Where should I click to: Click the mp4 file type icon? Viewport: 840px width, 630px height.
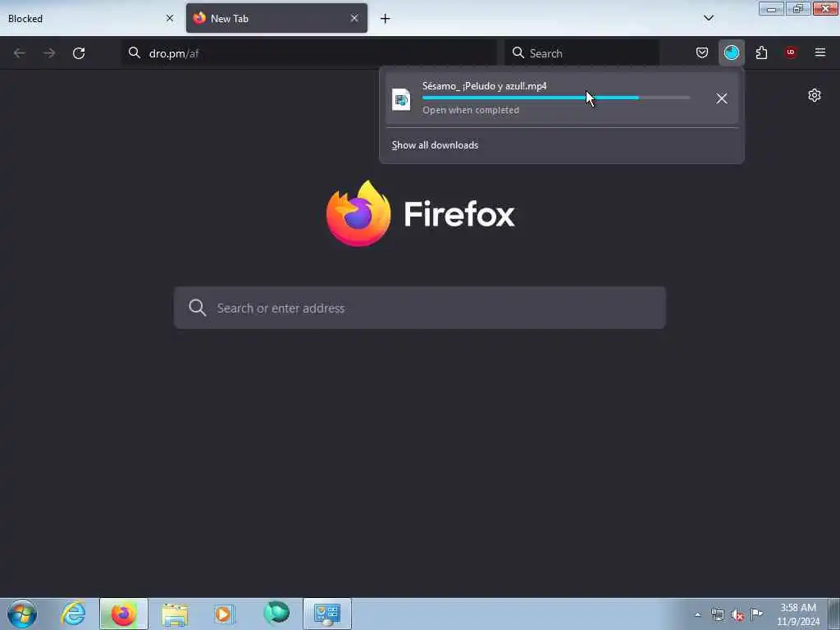(x=401, y=99)
